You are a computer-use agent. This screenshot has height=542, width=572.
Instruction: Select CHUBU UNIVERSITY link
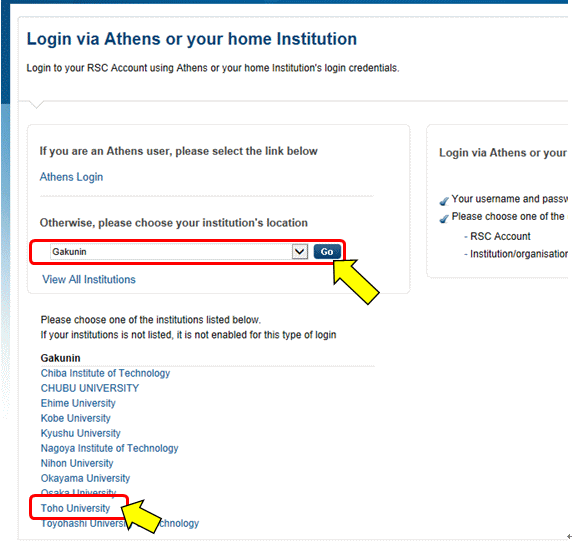tap(90, 388)
